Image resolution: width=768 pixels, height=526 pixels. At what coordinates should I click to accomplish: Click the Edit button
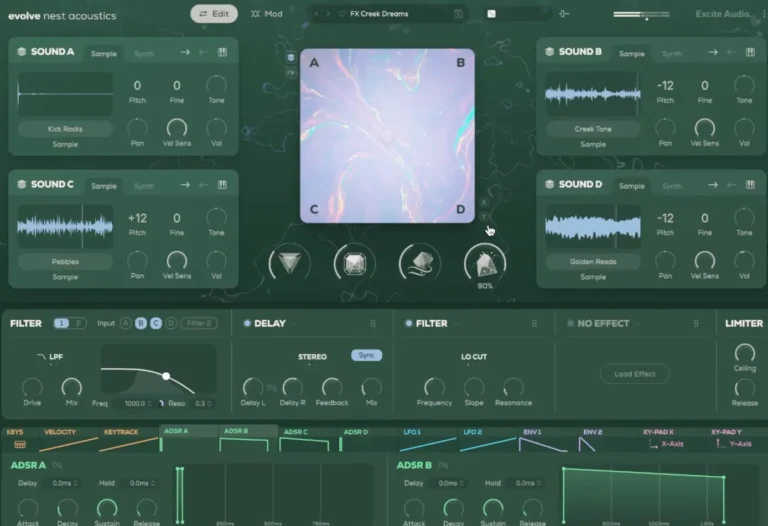tap(214, 14)
